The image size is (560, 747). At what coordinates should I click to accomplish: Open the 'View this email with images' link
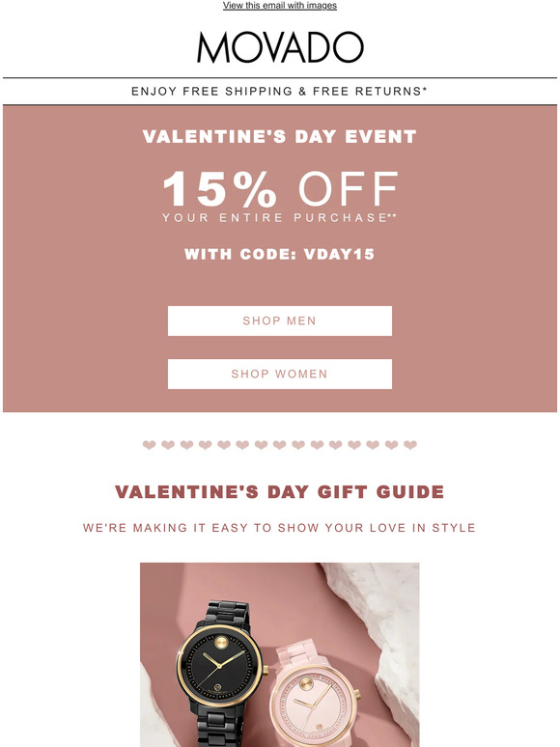click(280, 5)
